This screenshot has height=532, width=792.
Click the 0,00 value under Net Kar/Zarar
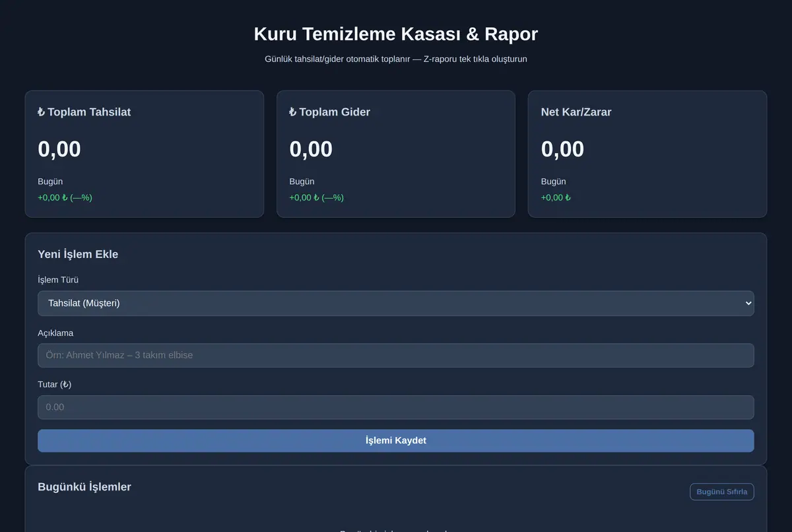(562, 149)
